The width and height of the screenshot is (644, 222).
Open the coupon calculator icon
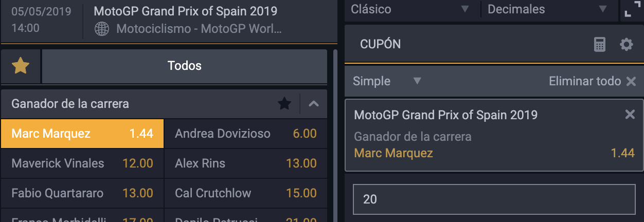[x=600, y=45]
